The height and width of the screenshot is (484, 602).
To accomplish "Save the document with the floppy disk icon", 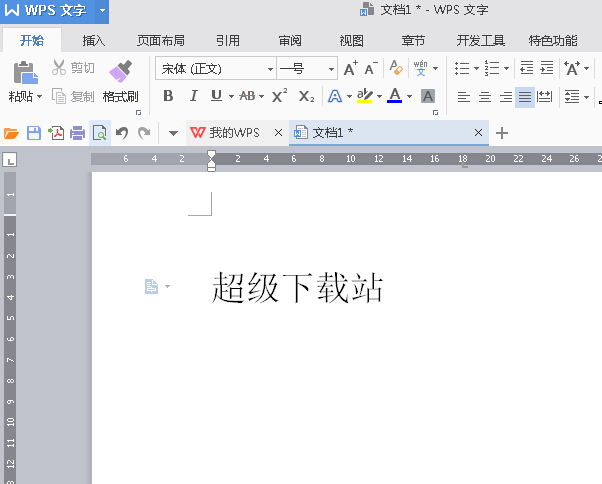I will pyautogui.click(x=33, y=133).
